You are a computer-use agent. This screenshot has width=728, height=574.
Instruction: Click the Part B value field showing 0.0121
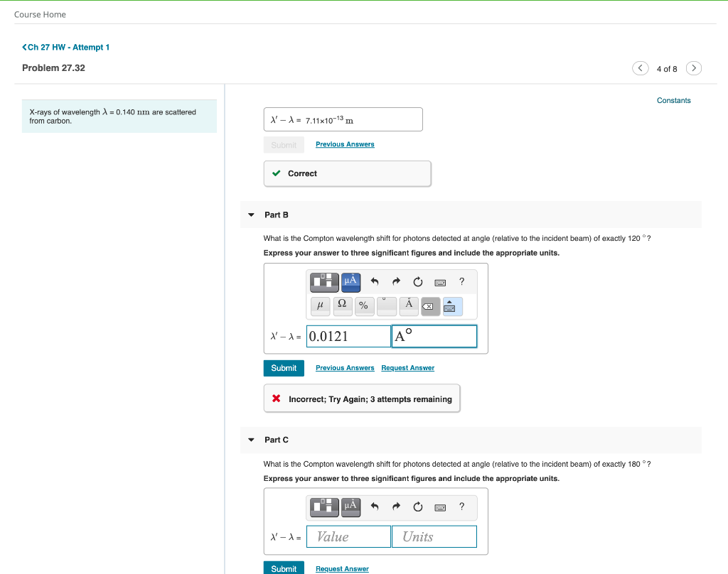click(348, 337)
